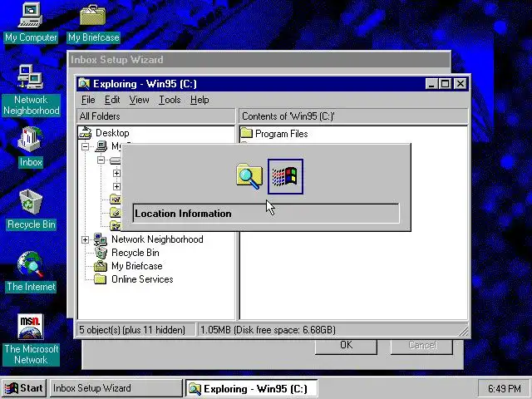Close the Exploring window
Screen dimensions: 532x399
pos(461,84)
